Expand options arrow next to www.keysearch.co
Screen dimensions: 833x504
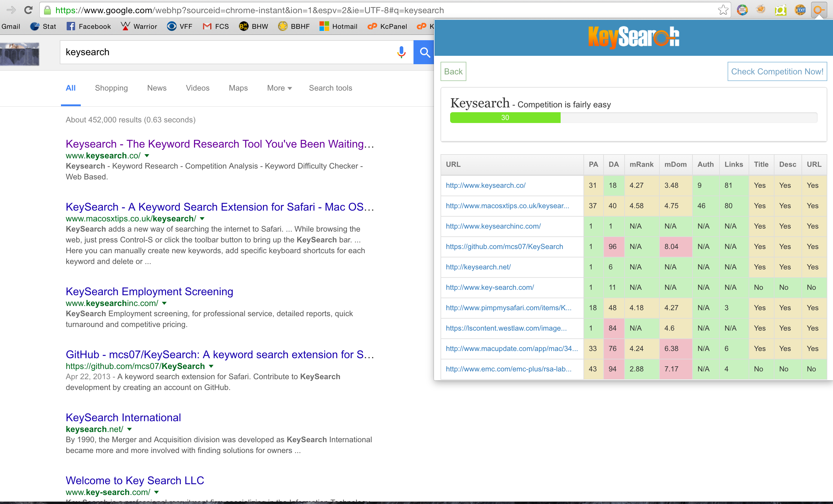point(147,156)
